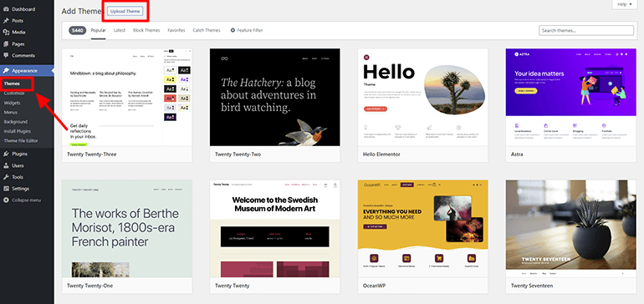The image size is (644, 304).
Task: Open the Install Plugins submenu item
Action: pyautogui.click(x=18, y=131)
